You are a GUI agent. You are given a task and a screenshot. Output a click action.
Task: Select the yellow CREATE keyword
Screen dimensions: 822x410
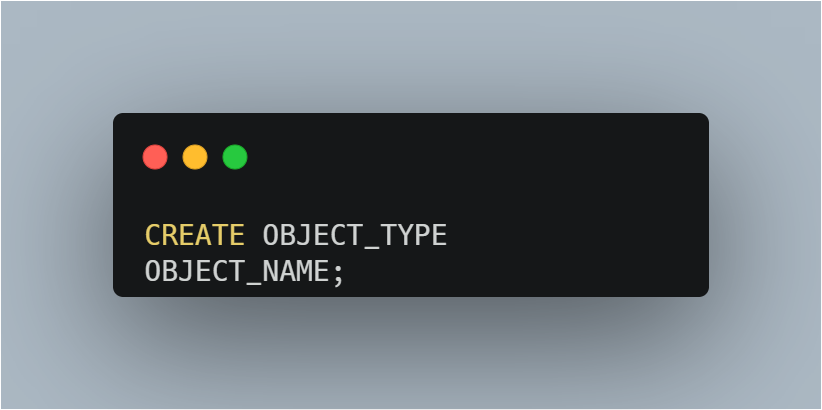[194, 236]
